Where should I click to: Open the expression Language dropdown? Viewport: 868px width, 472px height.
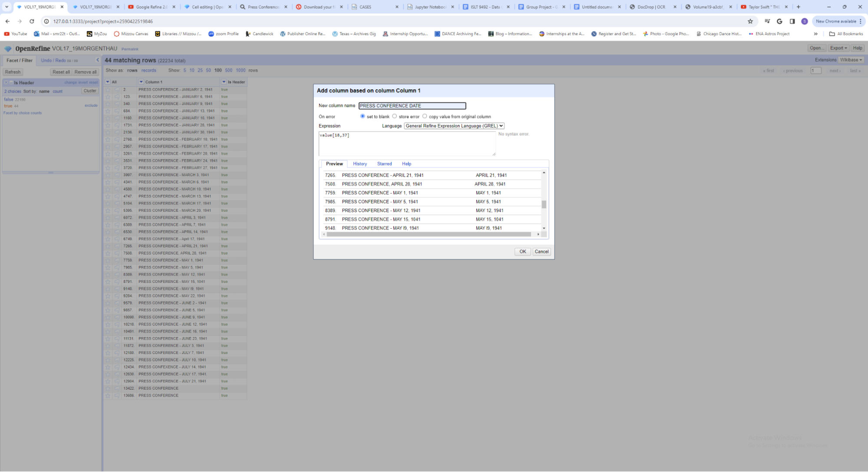[454, 126]
